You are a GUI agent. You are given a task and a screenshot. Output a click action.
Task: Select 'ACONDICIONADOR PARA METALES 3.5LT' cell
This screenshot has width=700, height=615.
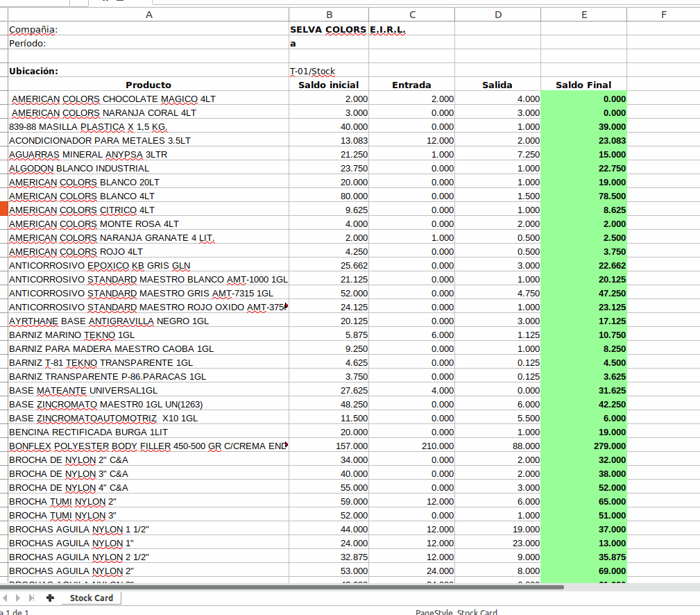click(x=148, y=140)
